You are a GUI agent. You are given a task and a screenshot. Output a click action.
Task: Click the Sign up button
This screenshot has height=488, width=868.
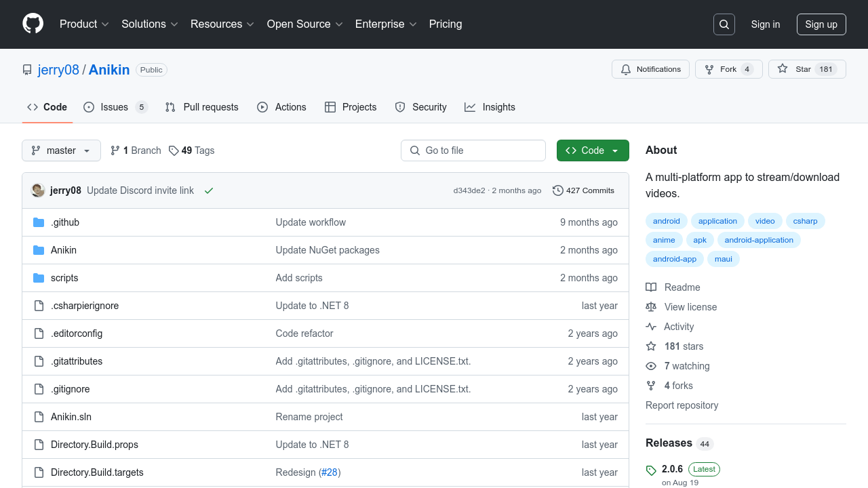point(821,24)
